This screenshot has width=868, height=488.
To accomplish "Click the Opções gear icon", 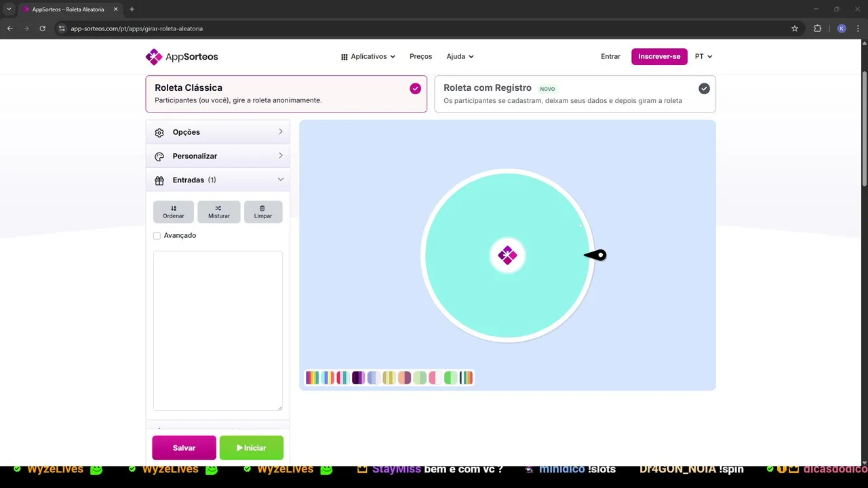I will 159,133.
